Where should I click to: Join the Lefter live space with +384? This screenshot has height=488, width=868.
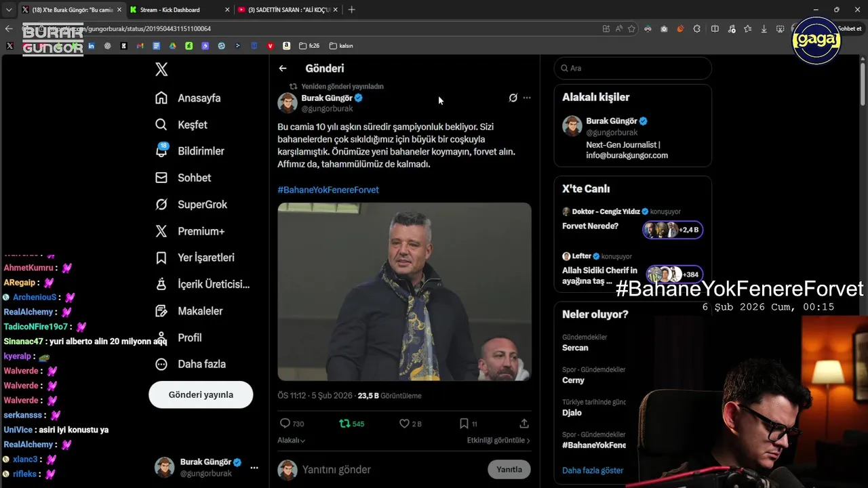click(633, 266)
